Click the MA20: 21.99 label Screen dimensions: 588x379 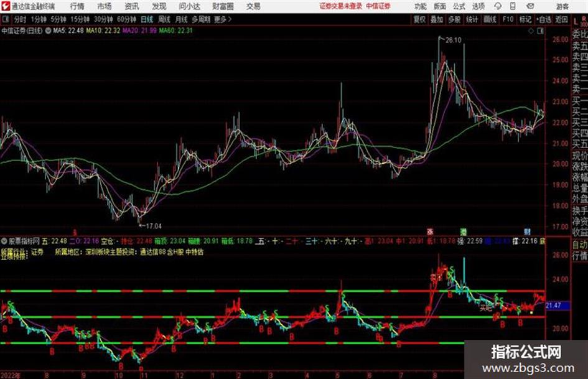(139, 30)
